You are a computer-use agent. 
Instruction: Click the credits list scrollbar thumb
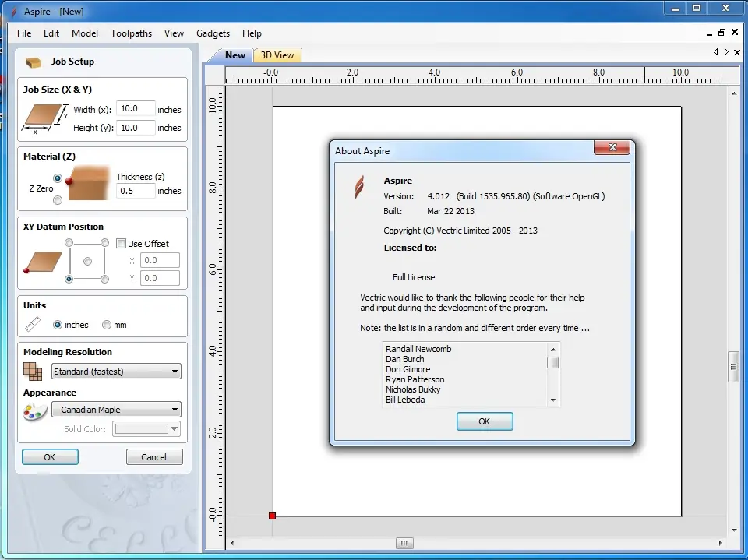pos(553,362)
